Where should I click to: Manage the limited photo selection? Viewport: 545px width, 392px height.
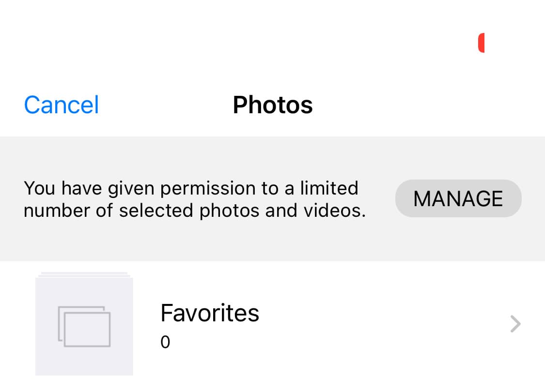pos(458,198)
